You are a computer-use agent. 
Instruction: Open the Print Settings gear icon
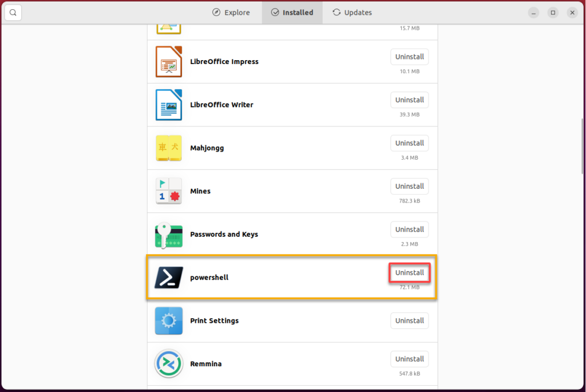[168, 320]
